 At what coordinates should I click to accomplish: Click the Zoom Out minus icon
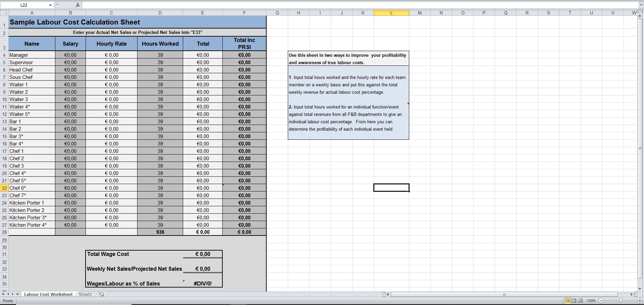coord(600,301)
